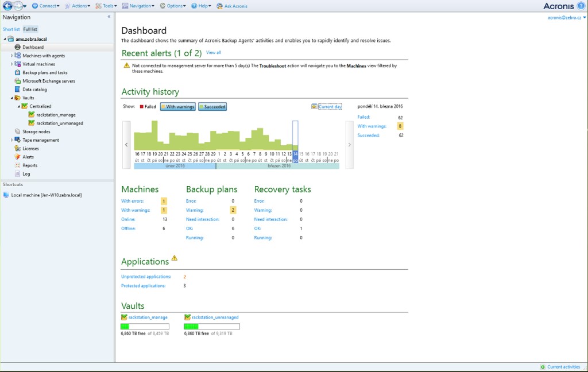Click the warning icon beside Applications heading
The height and width of the screenshot is (372, 588).
coord(175,258)
